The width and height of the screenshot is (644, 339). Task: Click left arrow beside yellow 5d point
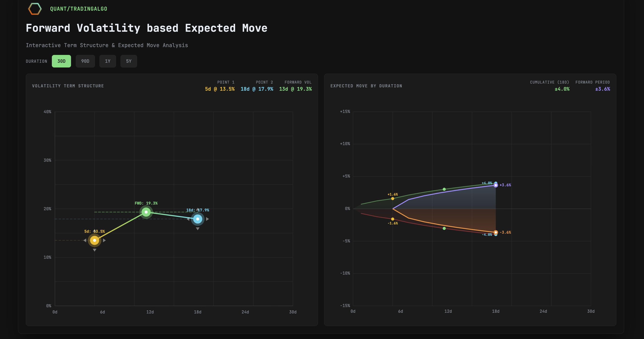point(85,240)
